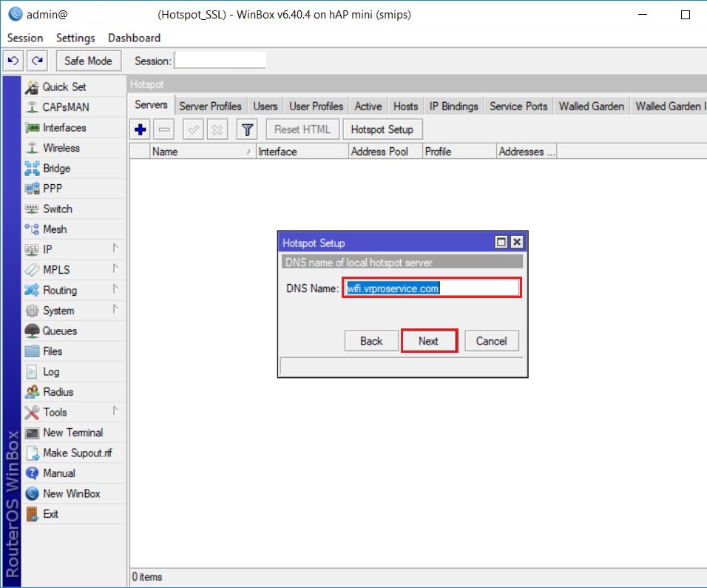707x588 pixels.
Task: Click the Redo arrow icon
Action: click(x=38, y=61)
